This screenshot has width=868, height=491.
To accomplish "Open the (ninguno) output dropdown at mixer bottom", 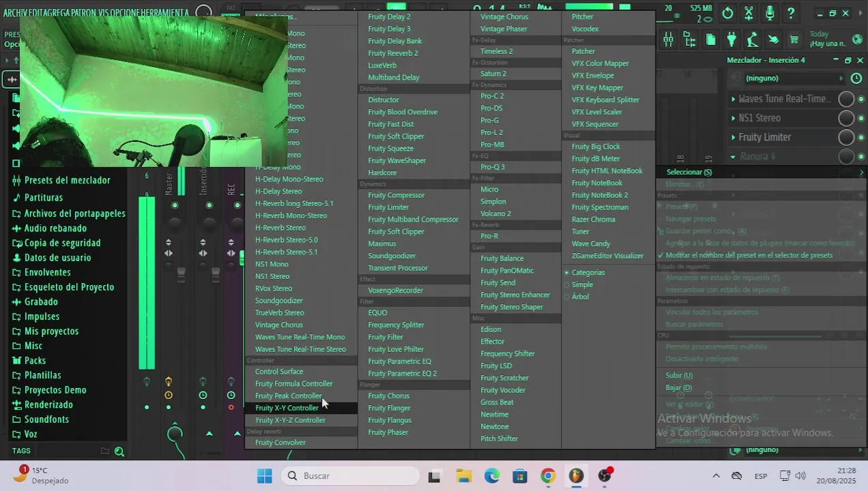I will tap(795, 450).
